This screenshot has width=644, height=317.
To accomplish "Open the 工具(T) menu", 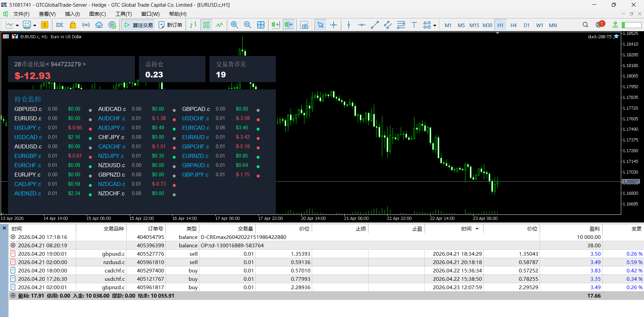I will [123, 14].
